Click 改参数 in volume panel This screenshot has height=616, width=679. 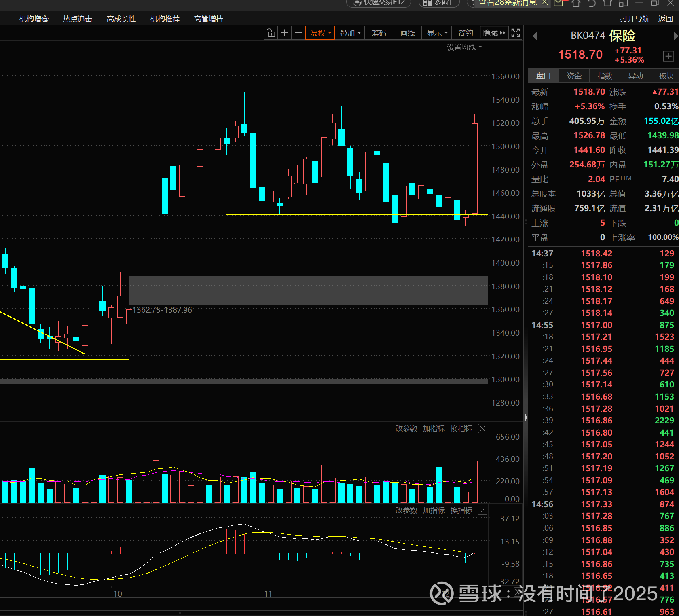406,429
